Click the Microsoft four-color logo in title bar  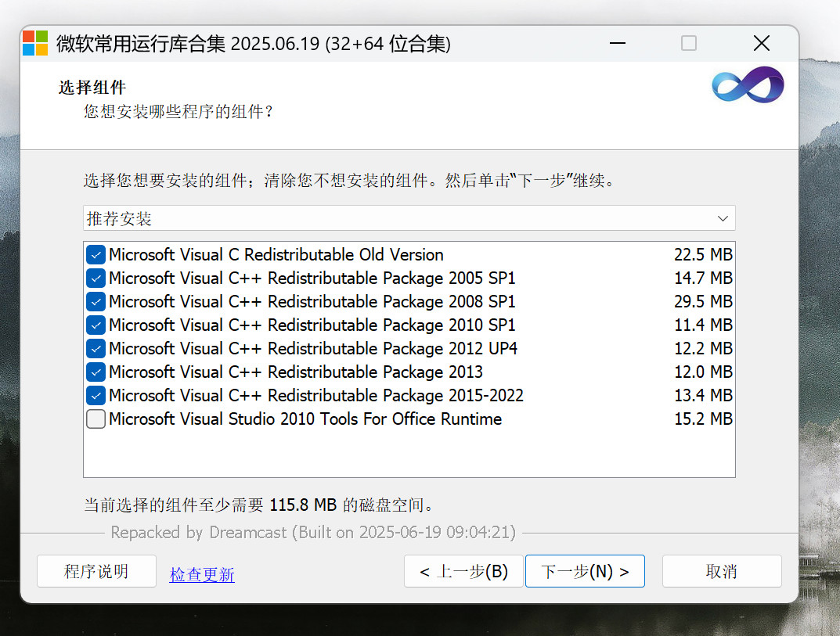(x=35, y=43)
